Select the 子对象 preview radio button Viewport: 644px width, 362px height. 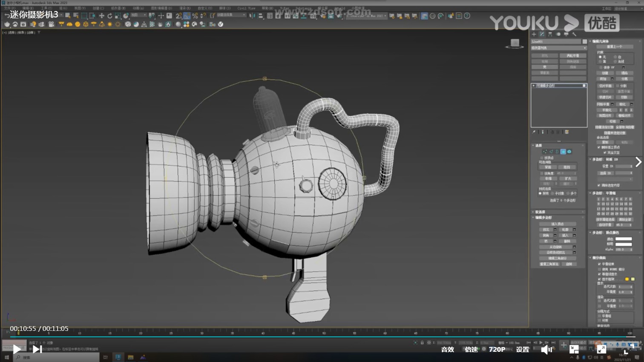click(552, 193)
